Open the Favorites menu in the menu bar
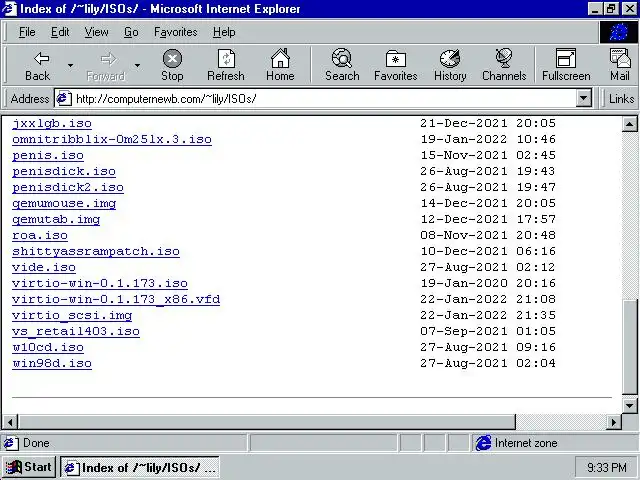Viewport: 640px width, 480px height. coord(176,32)
